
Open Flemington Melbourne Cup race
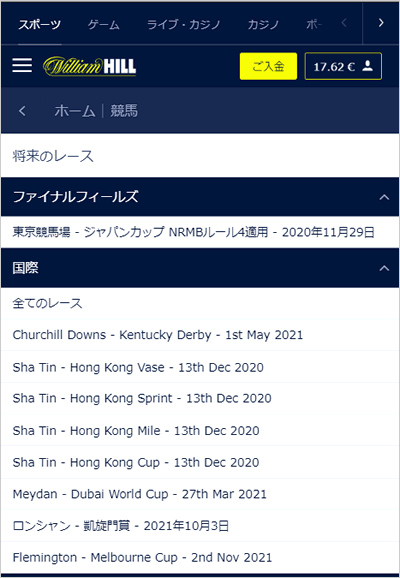coord(200,557)
